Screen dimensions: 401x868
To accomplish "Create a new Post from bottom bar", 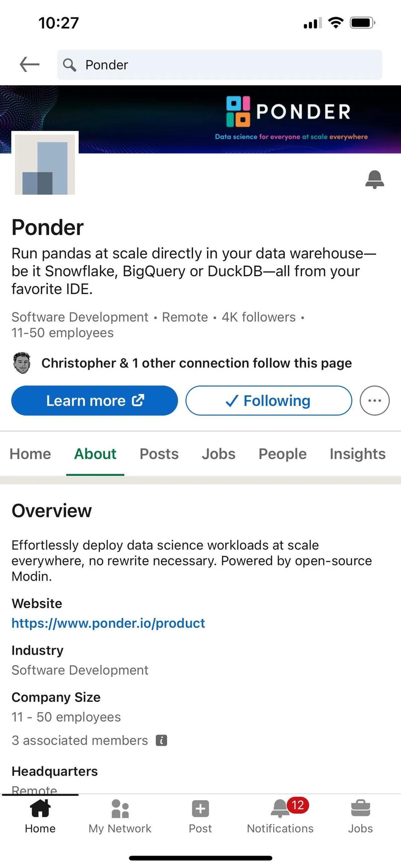I will pyautogui.click(x=200, y=817).
